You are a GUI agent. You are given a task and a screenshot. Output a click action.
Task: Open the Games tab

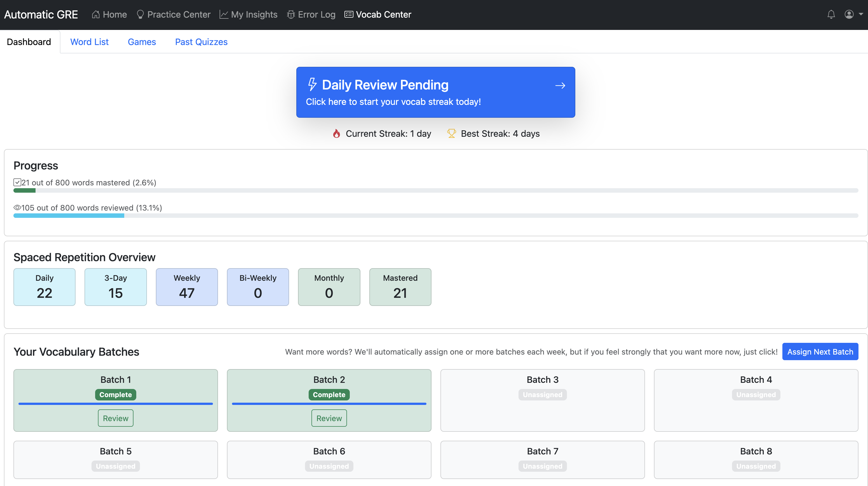click(x=142, y=42)
